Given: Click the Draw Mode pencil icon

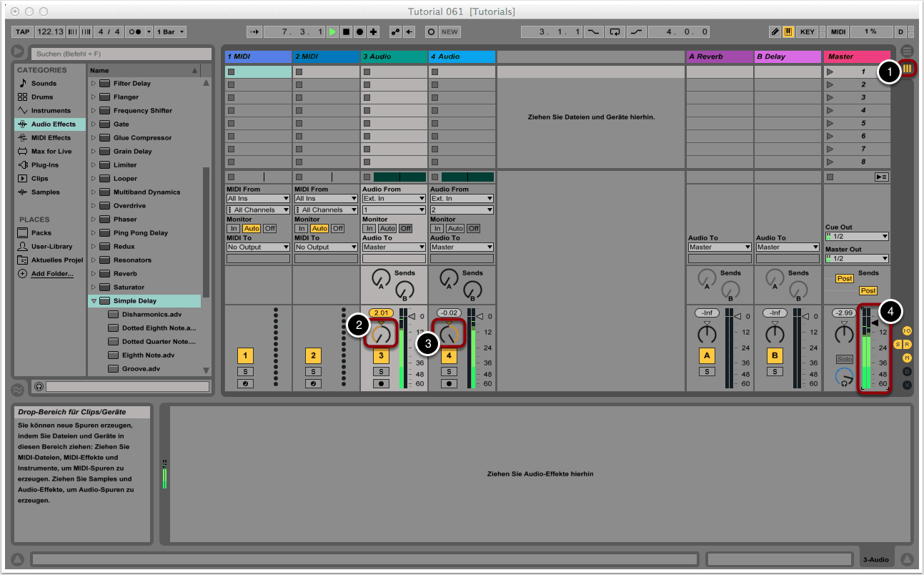Looking at the screenshot, I should click(775, 32).
